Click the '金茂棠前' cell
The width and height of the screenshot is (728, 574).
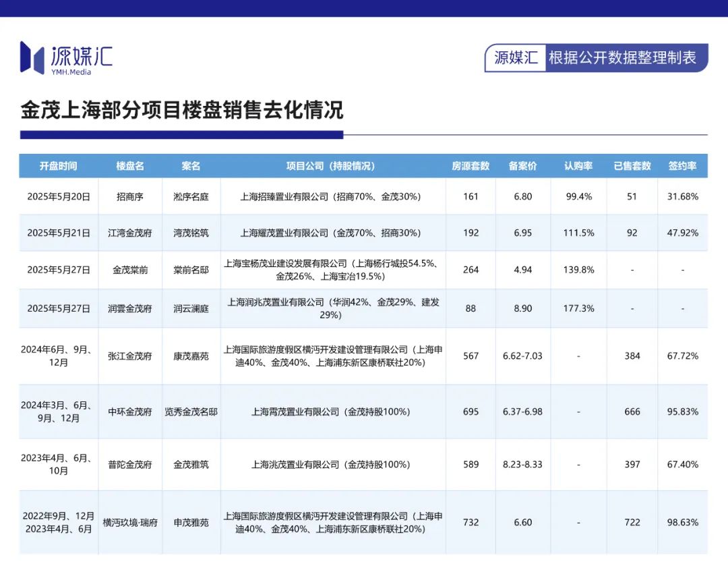pos(130,270)
